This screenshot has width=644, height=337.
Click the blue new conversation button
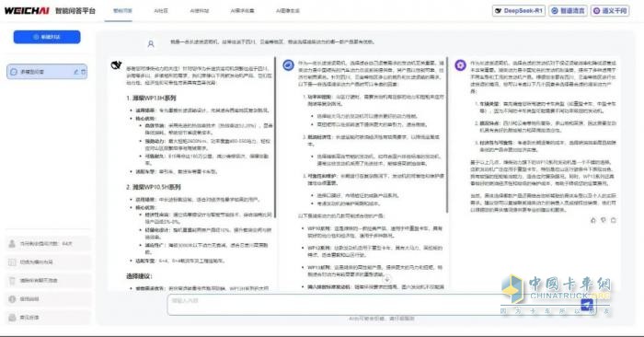point(47,37)
